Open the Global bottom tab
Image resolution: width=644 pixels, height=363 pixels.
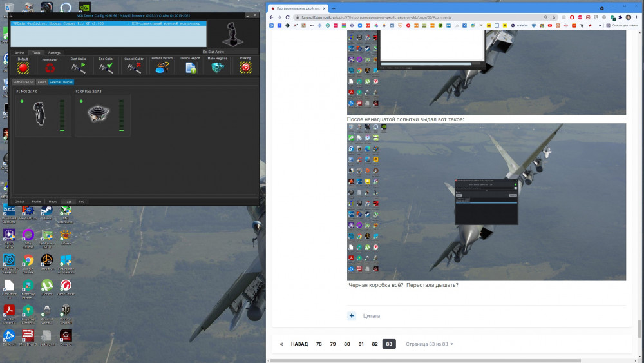(19, 201)
